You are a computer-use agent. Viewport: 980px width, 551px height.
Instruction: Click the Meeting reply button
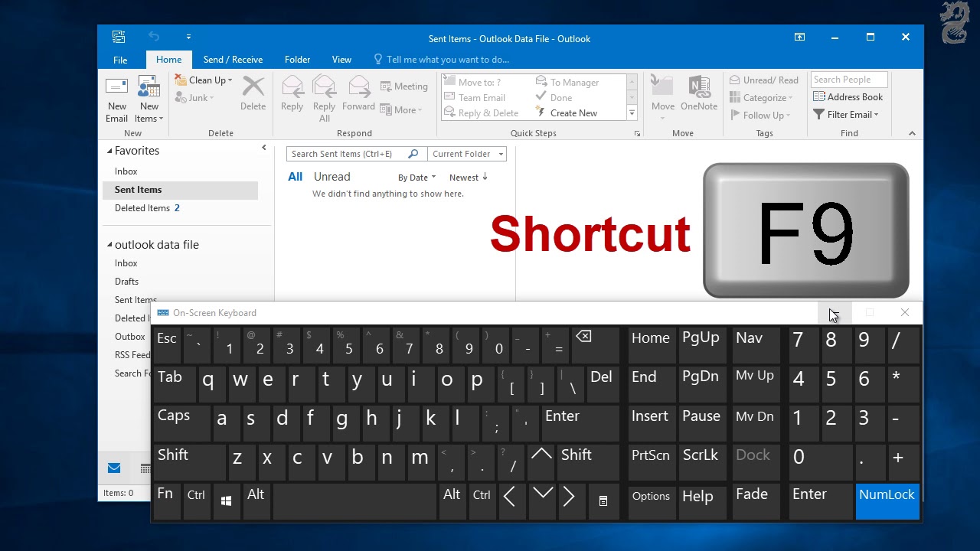pos(404,86)
